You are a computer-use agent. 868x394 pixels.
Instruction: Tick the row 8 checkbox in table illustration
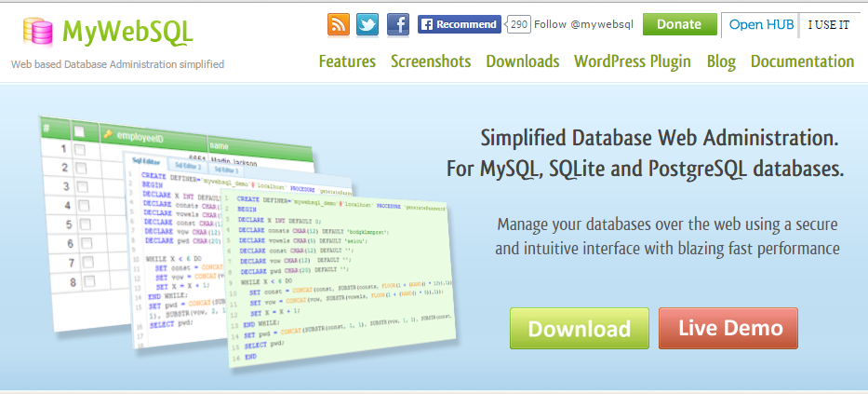tap(89, 281)
